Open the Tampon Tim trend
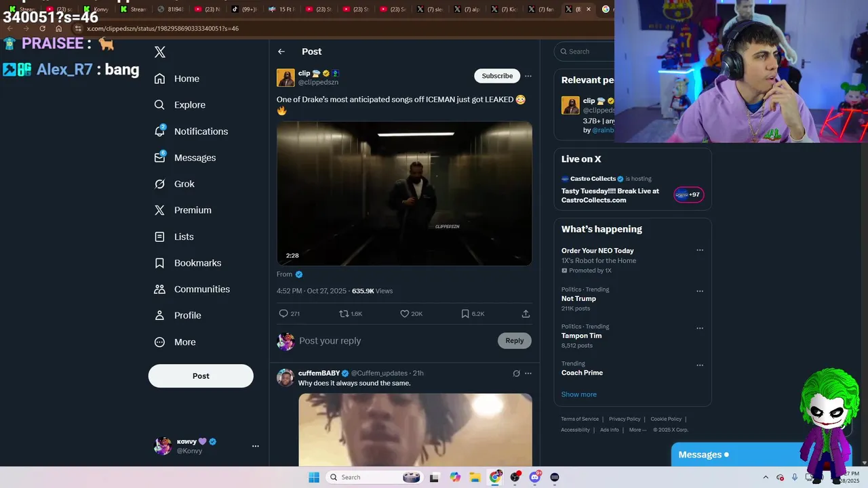This screenshot has width=868, height=488. (581, 335)
